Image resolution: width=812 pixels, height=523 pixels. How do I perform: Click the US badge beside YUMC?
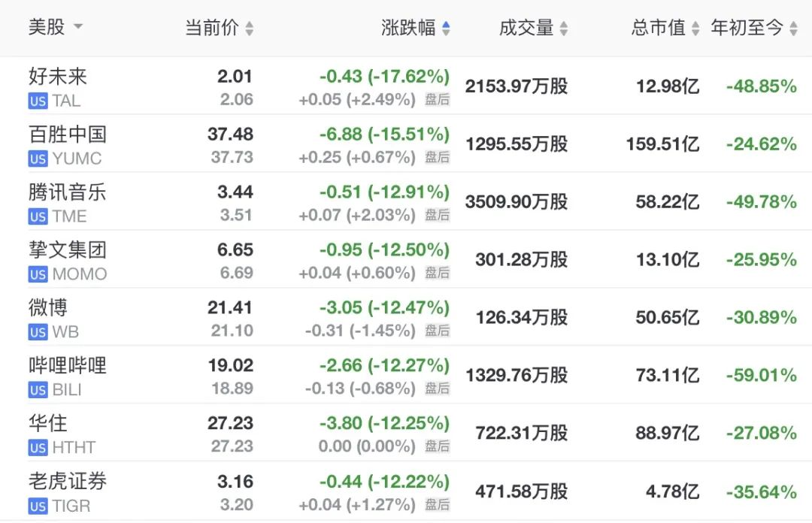pos(38,159)
